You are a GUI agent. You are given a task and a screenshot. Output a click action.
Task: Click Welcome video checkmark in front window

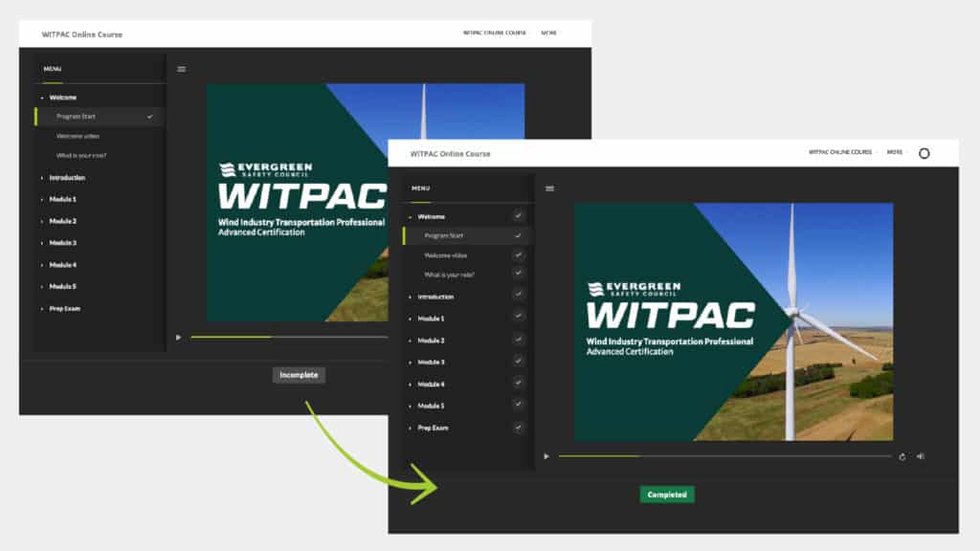point(518,254)
